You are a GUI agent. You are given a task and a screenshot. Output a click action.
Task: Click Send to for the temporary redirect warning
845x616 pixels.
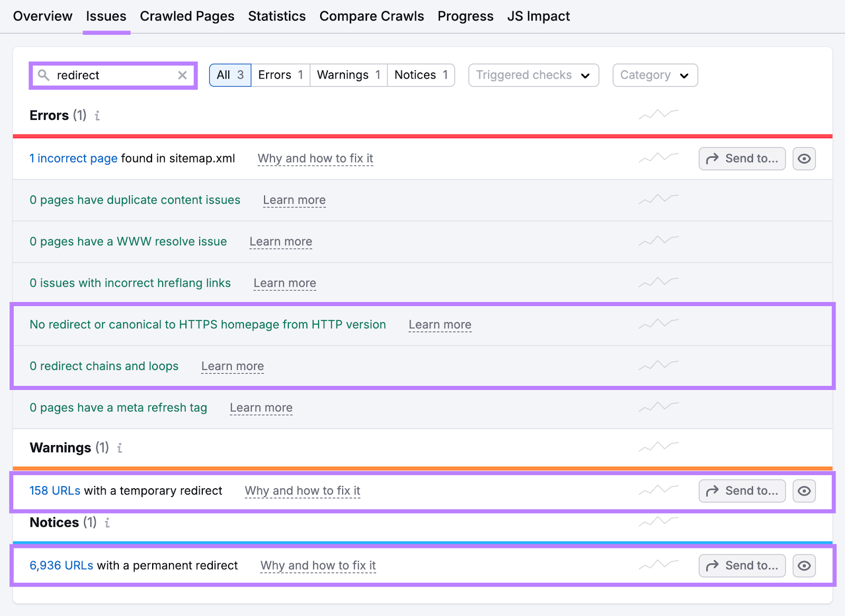(x=741, y=490)
